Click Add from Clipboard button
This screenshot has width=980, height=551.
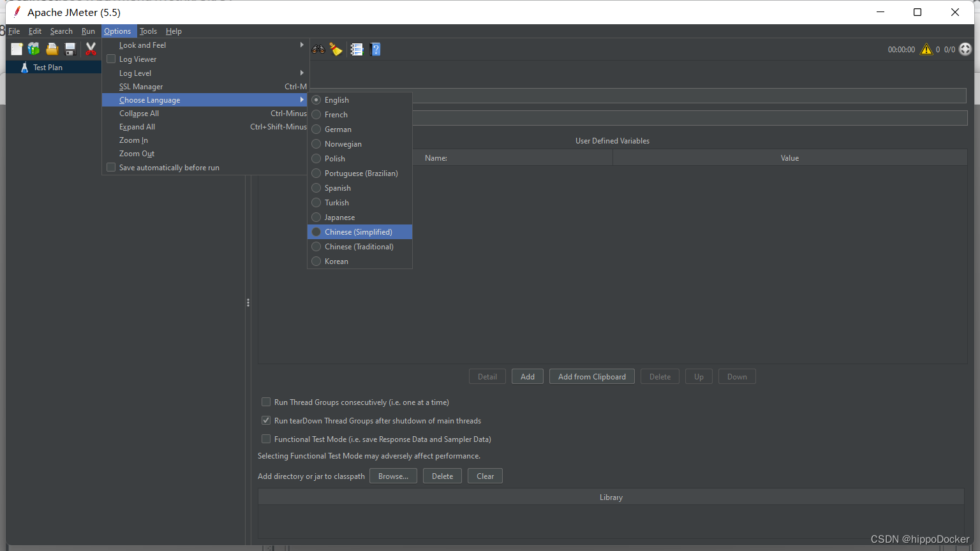coord(592,377)
